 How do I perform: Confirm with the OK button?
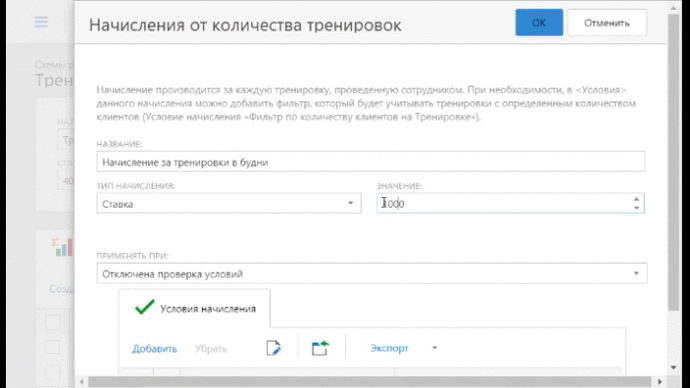pyautogui.click(x=539, y=22)
